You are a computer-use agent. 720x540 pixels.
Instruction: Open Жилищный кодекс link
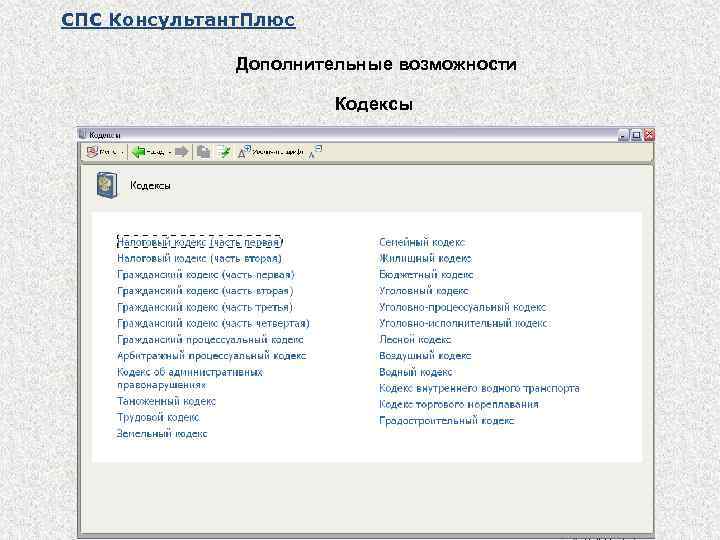click(425, 259)
